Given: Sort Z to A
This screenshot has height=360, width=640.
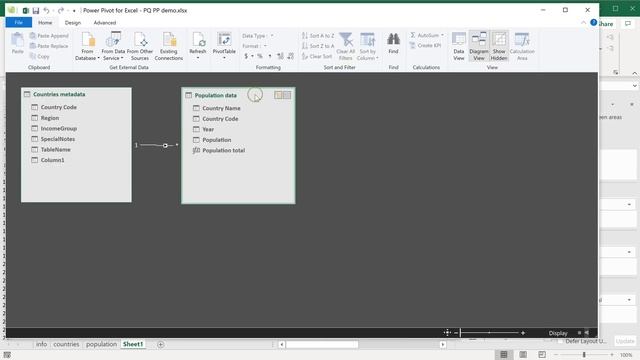Looking at the screenshot, I should click(x=318, y=46).
